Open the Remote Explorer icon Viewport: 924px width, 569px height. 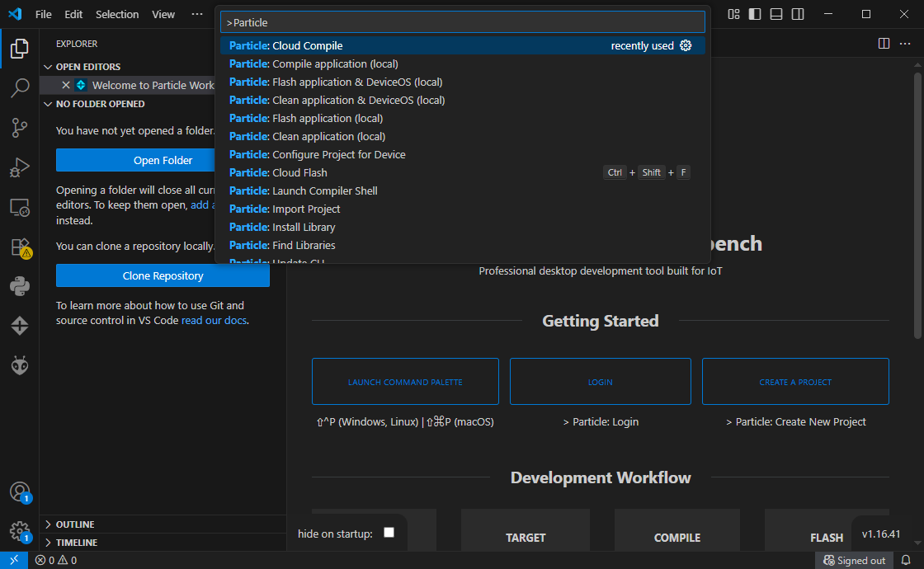coord(20,207)
